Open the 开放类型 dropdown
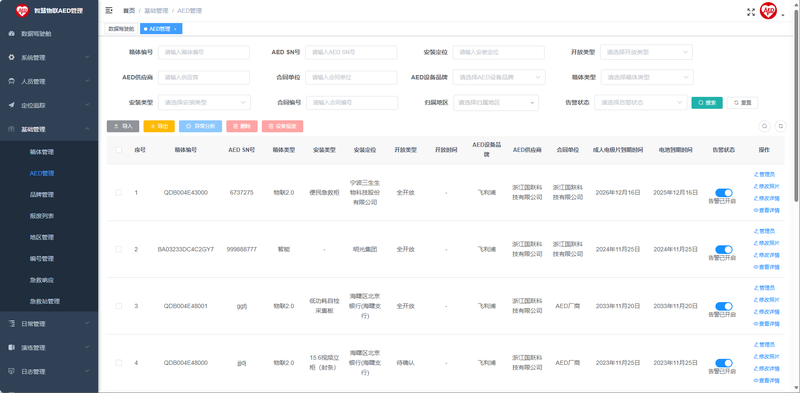 point(646,52)
